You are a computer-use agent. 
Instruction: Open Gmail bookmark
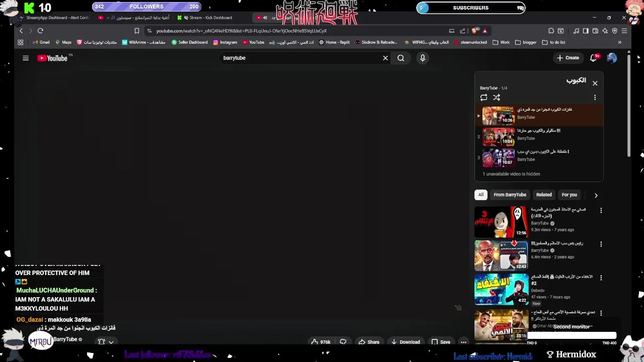41,42
